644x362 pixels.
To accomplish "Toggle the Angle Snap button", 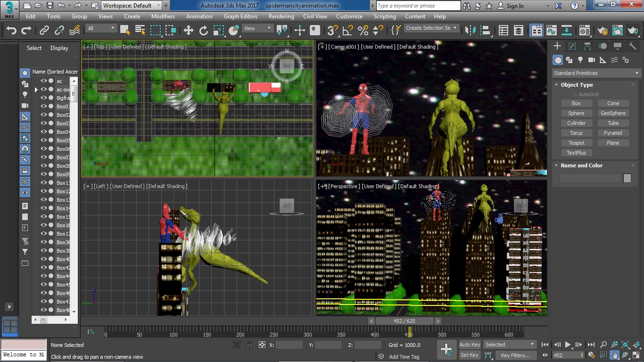I will pos(348,31).
